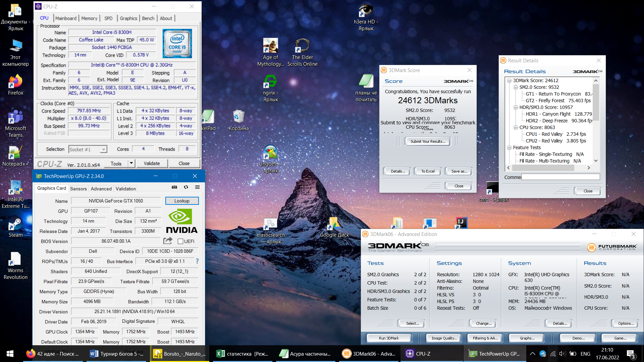This screenshot has width=644, height=362.
Task: Click the Run 3DMark button
Action: point(389,338)
